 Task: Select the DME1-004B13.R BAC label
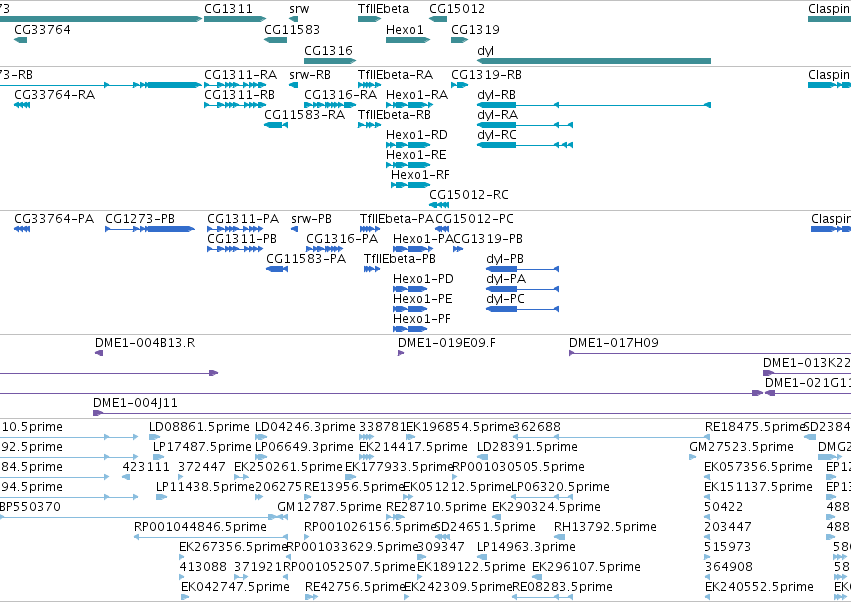[145, 343]
